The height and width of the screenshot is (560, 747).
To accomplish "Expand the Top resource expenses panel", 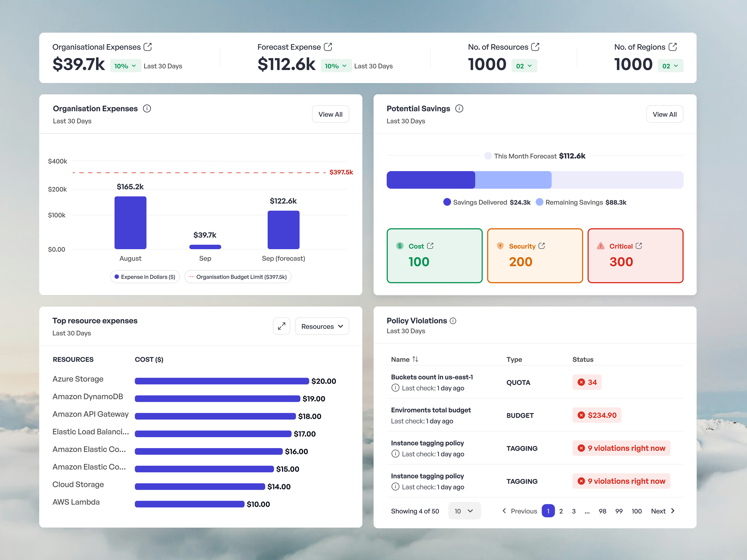I will point(282,326).
